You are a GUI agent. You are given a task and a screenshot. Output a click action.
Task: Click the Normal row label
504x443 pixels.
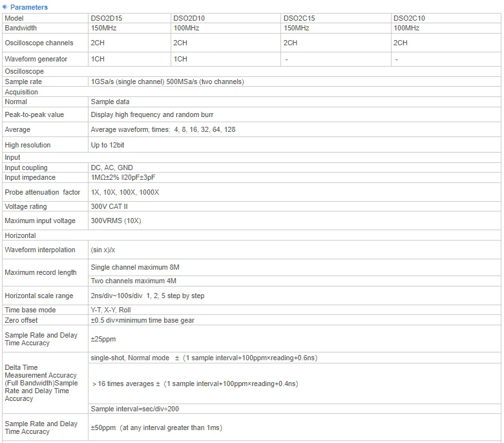pos(16,102)
